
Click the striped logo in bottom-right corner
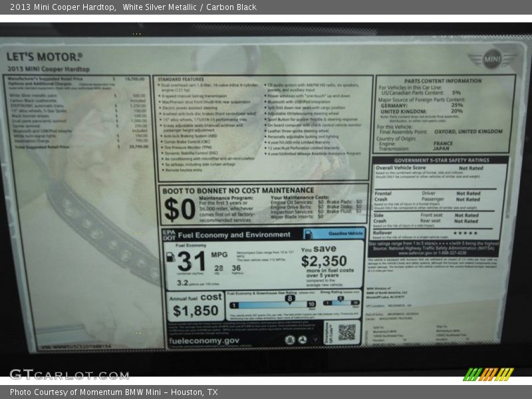pyautogui.click(x=488, y=374)
